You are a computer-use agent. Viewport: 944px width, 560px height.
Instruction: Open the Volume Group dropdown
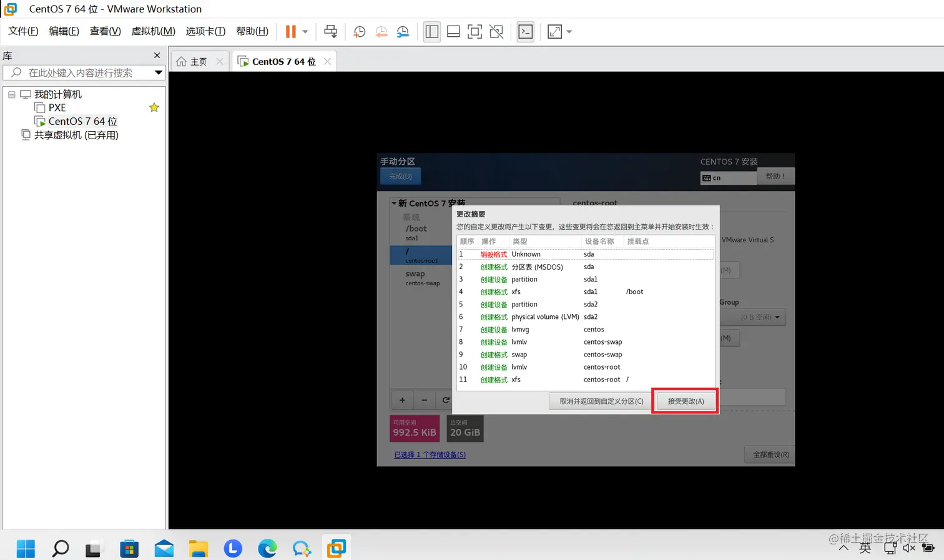pos(753,317)
